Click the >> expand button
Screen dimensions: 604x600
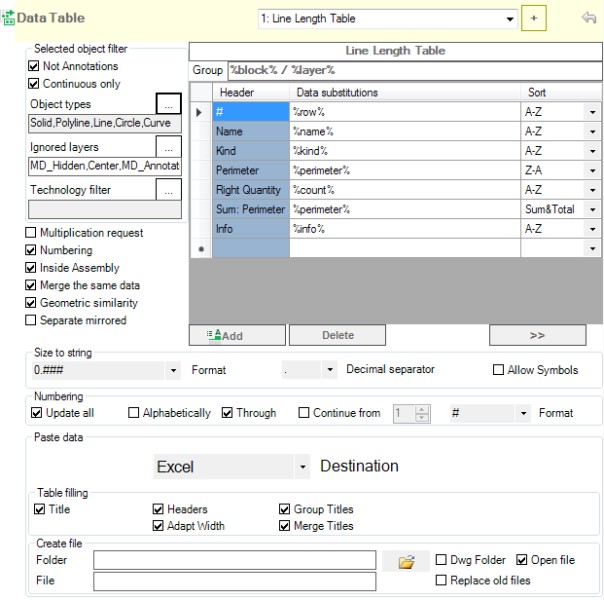coord(537,335)
